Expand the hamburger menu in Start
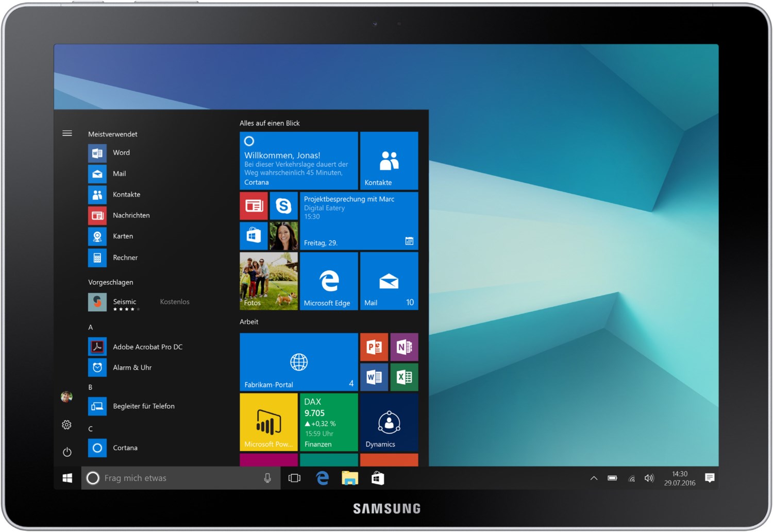Viewport: 773px width, 532px height. pyautogui.click(x=67, y=133)
